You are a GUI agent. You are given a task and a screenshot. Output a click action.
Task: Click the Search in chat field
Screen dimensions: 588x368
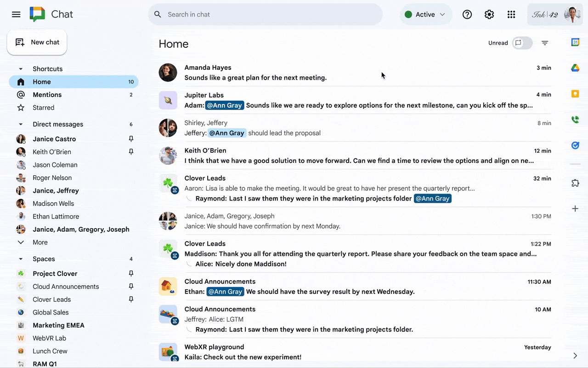[x=271, y=14]
